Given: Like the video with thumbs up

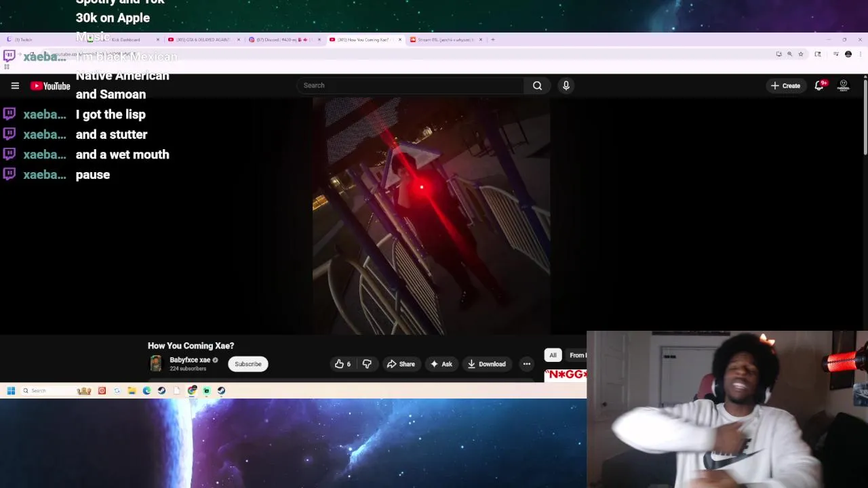Looking at the screenshot, I should click(342, 364).
